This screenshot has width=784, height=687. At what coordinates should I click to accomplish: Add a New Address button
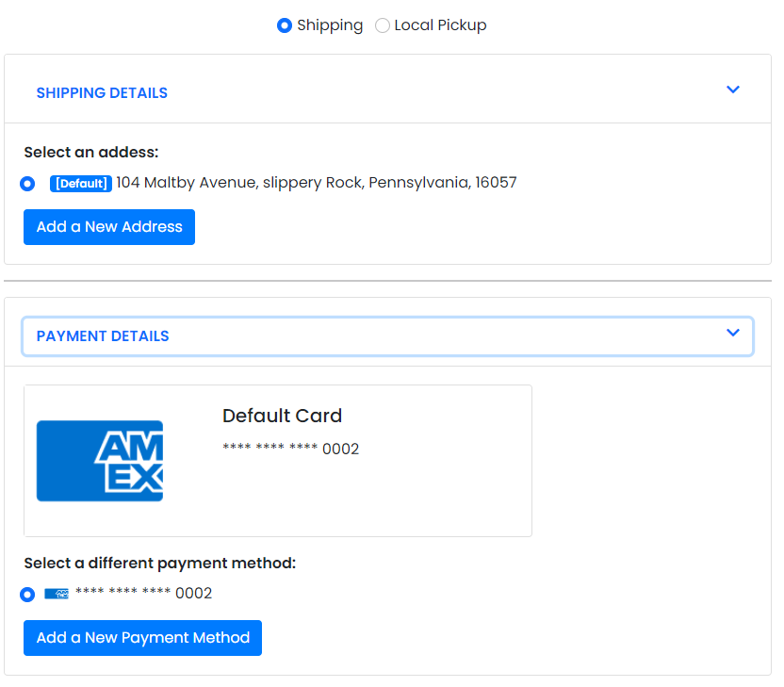[x=109, y=227]
